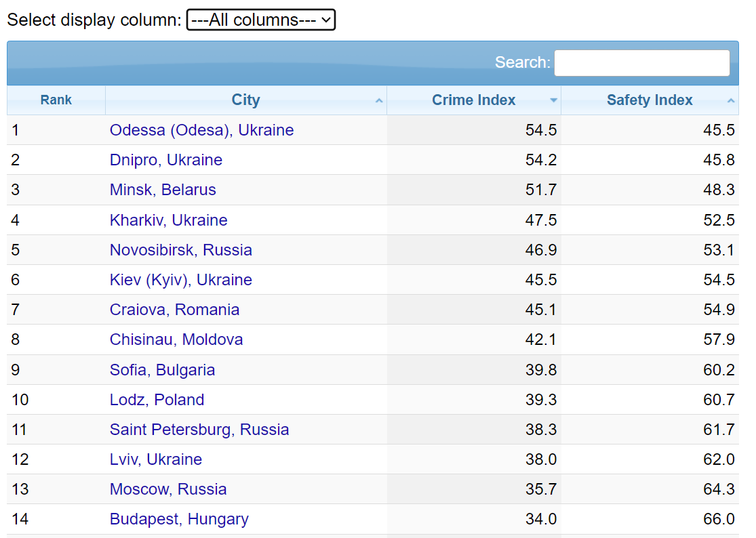Screen dimensions: 756x538
Task: Click the Crime Index sort arrow icon
Action: [553, 100]
